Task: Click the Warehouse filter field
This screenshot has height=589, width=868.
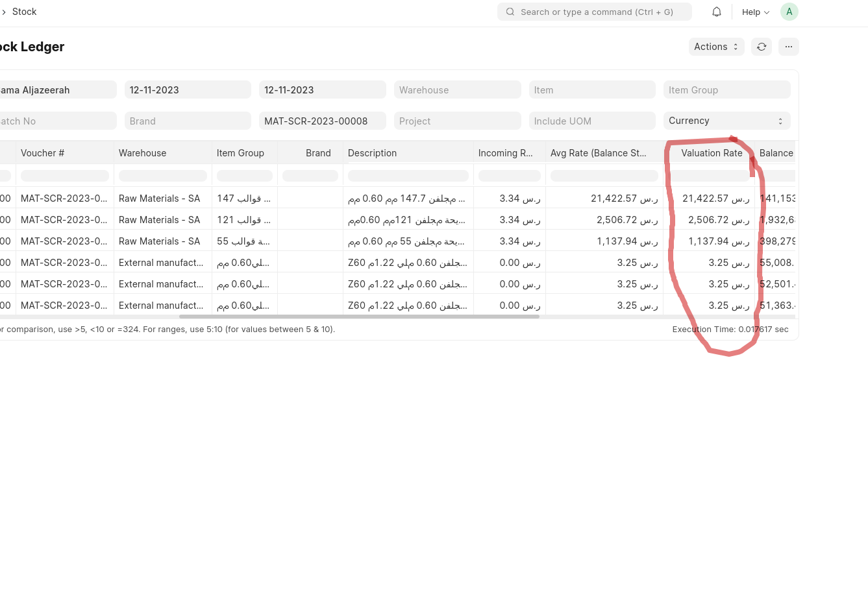Action: point(457,90)
